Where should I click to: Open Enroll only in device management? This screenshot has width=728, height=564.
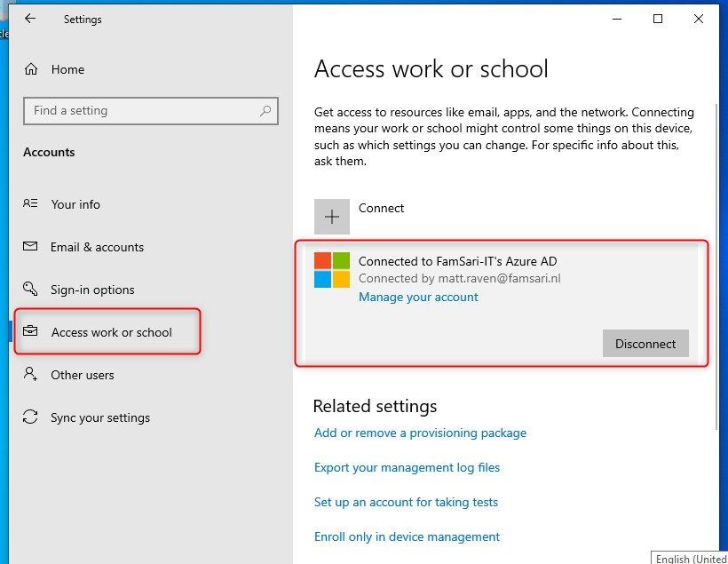click(x=407, y=536)
